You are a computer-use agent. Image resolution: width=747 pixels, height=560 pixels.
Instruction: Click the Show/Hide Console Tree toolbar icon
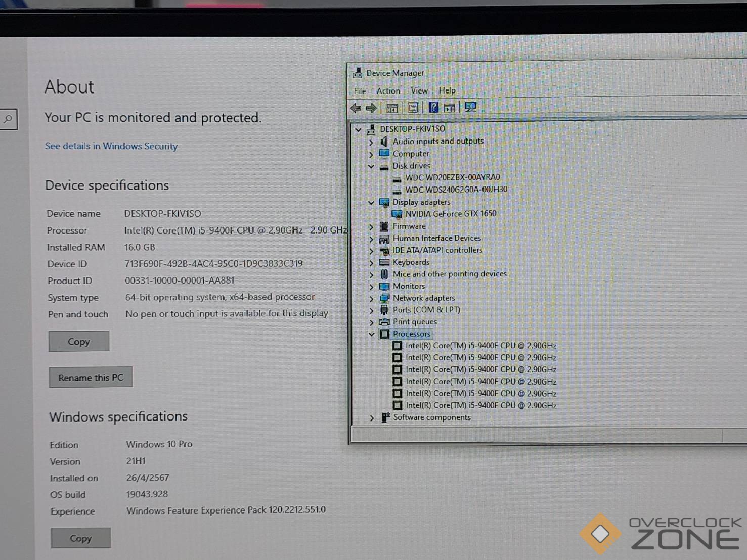391,108
